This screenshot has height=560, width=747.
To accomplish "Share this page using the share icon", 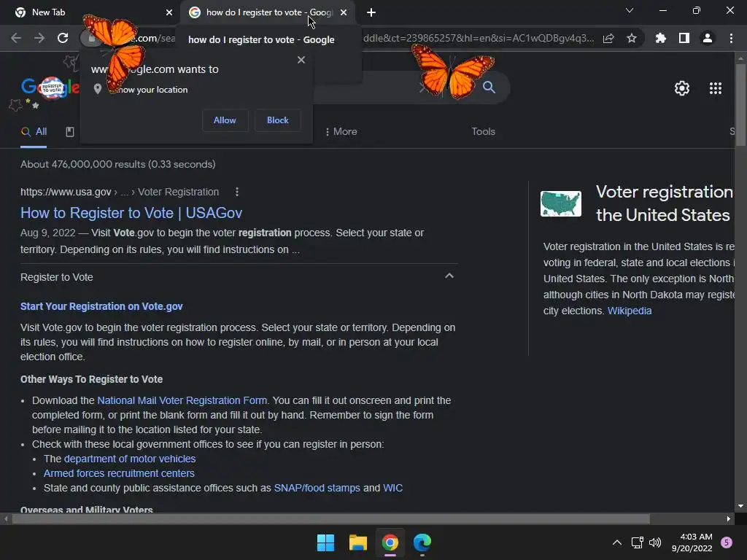I will pos(608,38).
